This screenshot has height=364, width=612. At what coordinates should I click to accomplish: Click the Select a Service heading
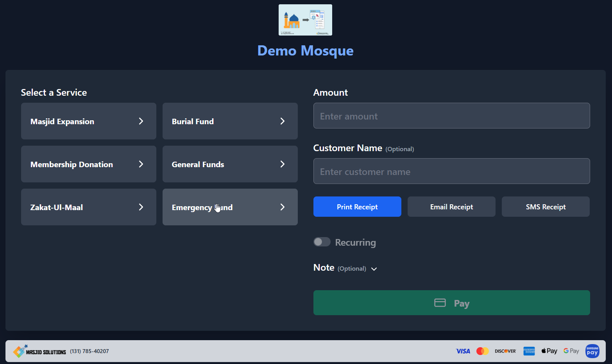point(54,93)
